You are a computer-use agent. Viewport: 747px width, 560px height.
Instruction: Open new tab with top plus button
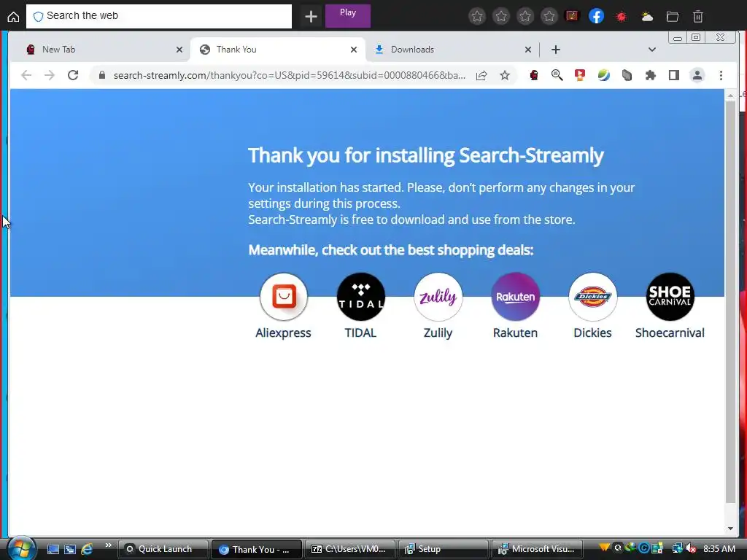[311, 17]
